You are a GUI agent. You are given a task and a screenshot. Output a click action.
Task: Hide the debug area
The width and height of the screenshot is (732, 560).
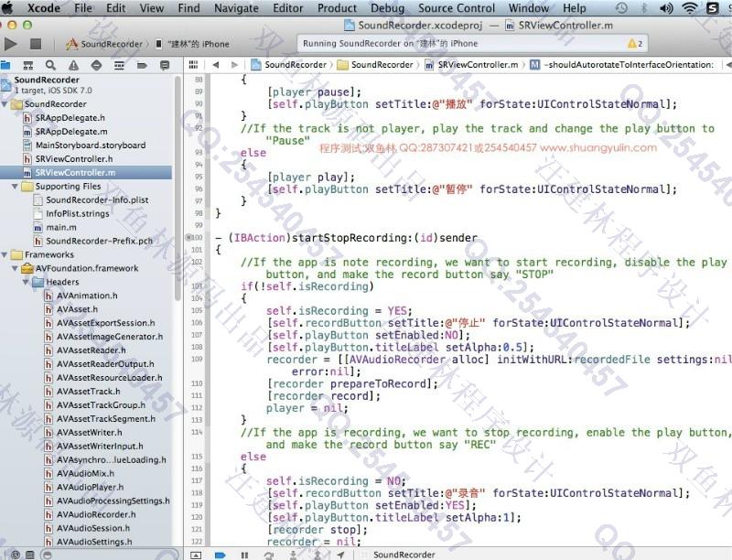196,555
